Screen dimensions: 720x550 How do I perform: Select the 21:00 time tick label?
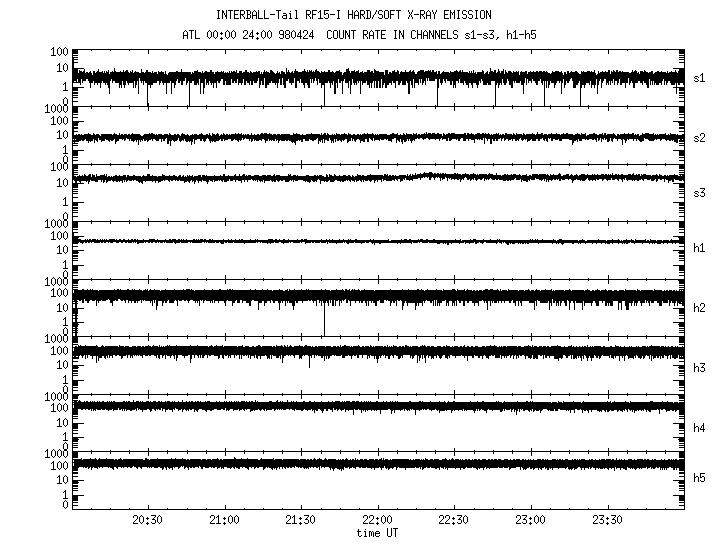(224, 521)
